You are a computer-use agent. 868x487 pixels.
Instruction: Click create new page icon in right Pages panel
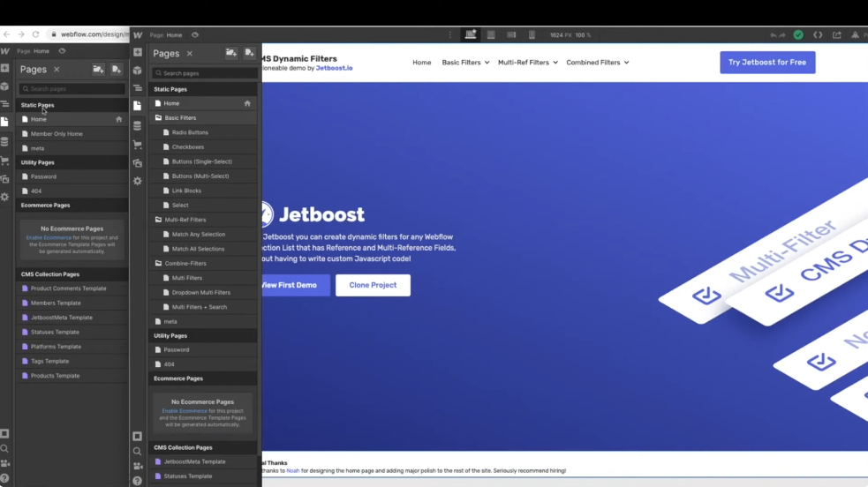pos(250,53)
